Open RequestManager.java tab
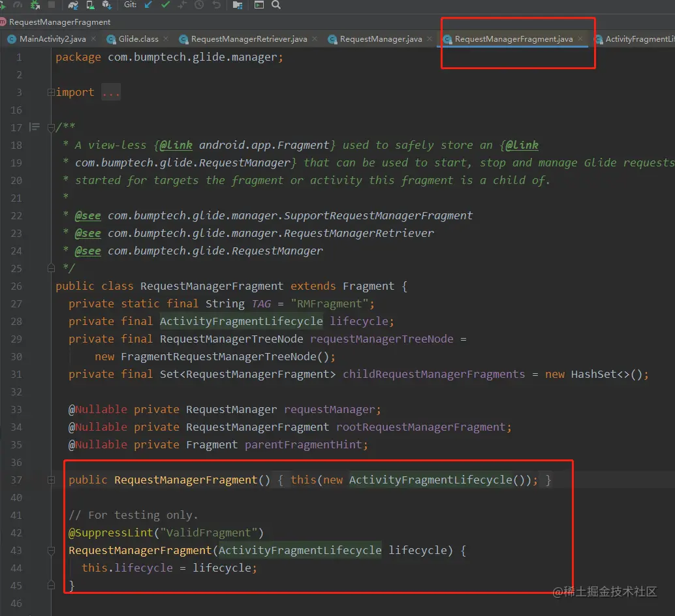Screen dimensions: 675x616 click(381, 39)
